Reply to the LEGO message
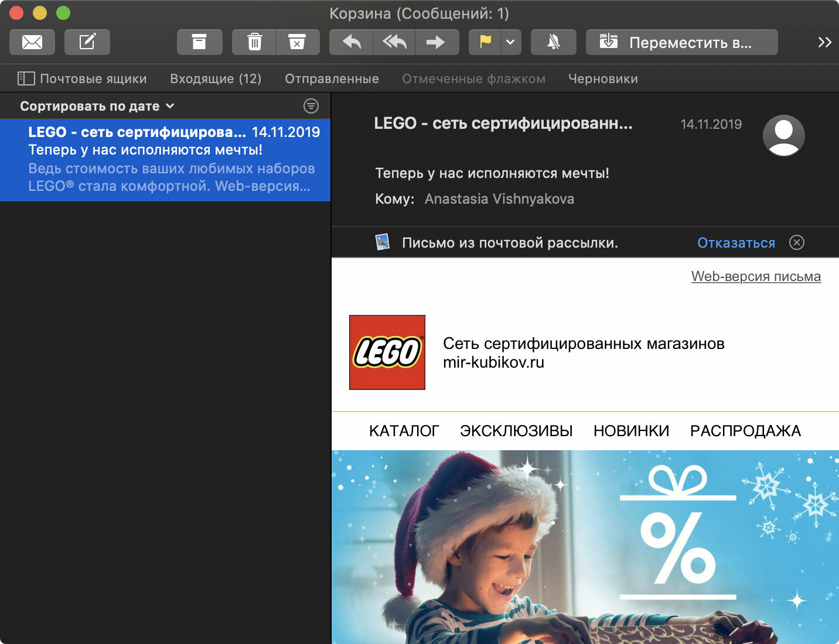The image size is (839, 644). coord(351,42)
